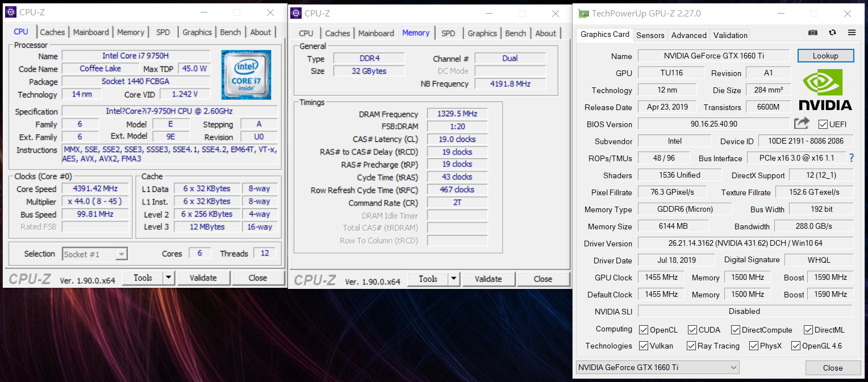Click Close button in GPU-Z
Screen dimensions: 868x382
(x=833, y=368)
